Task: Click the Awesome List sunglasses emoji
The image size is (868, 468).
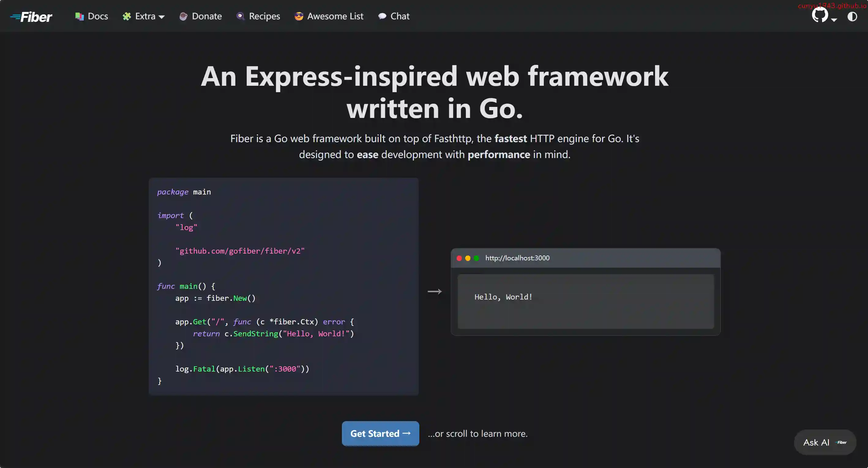Action: coord(299,17)
